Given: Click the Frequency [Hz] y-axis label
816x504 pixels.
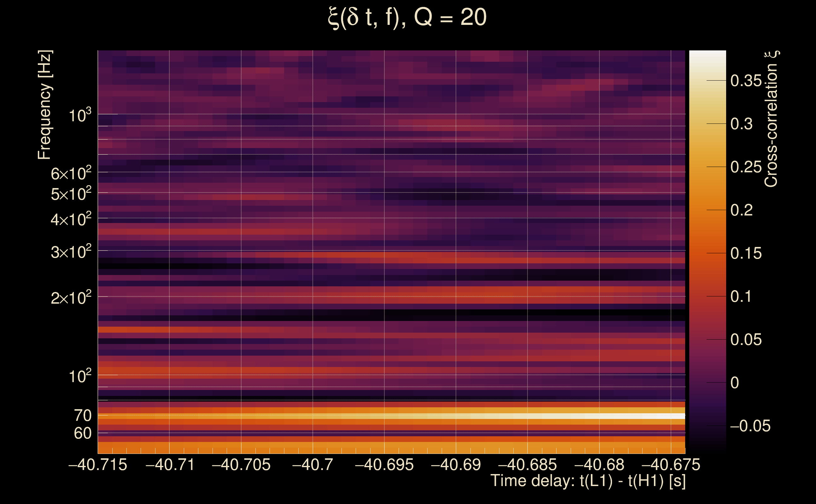Looking at the screenshot, I should click(44, 105).
